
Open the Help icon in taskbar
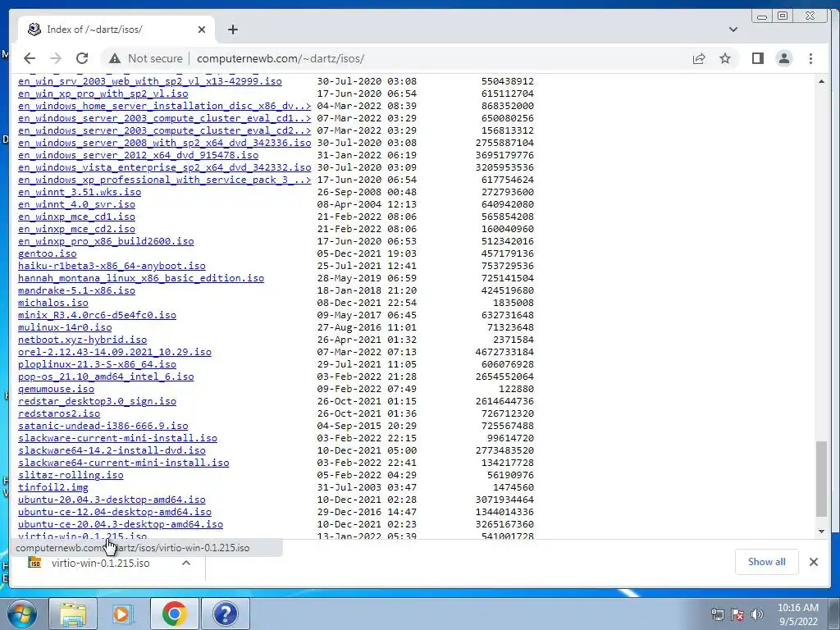click(x=225, y=614)
